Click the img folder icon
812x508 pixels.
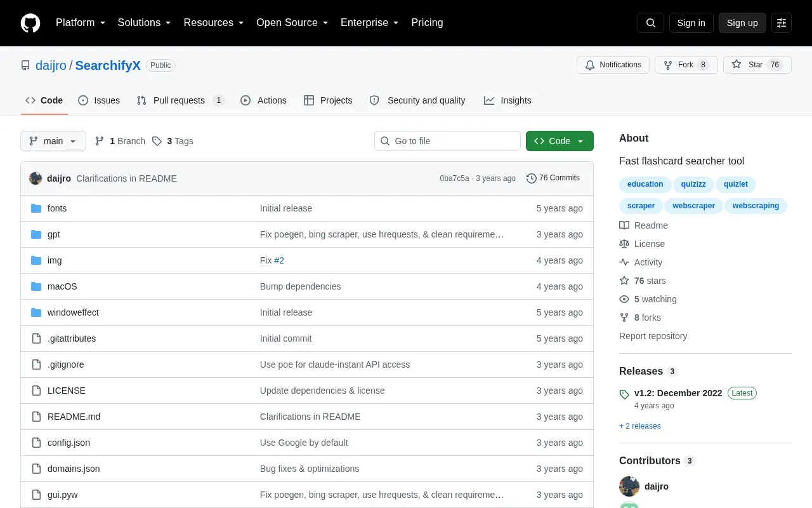tap(36, 260)
